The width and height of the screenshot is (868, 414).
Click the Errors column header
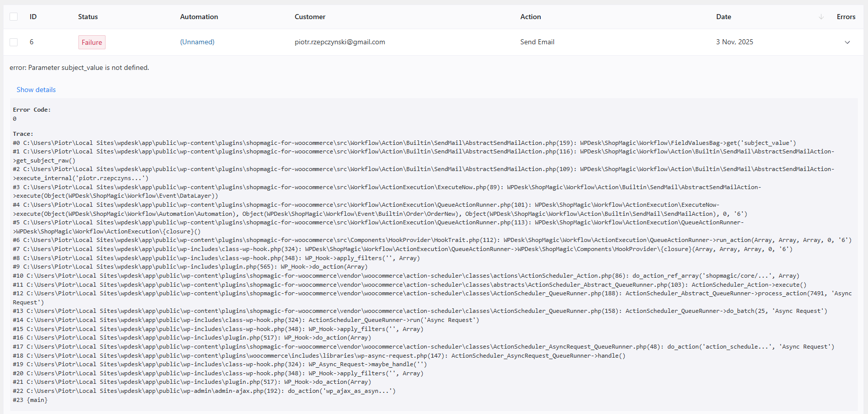(x=845, y=17)
